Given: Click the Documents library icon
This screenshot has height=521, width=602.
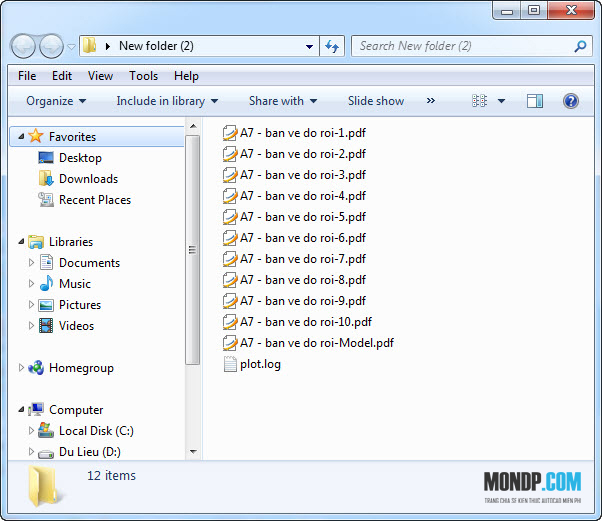Looking at the screenshot, I should tap(46, 262).
